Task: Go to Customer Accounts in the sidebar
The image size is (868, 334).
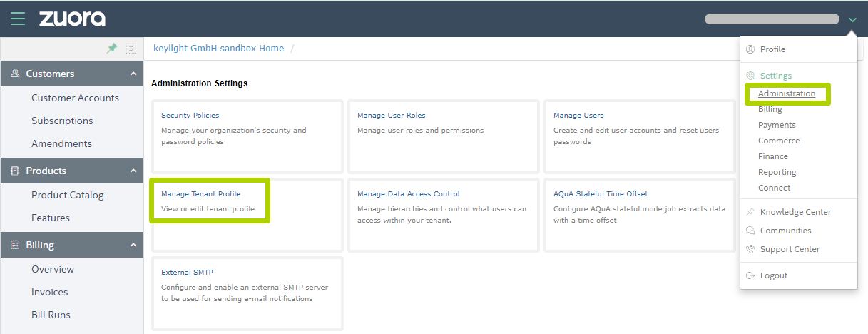Action: click(x=75, y=98)
